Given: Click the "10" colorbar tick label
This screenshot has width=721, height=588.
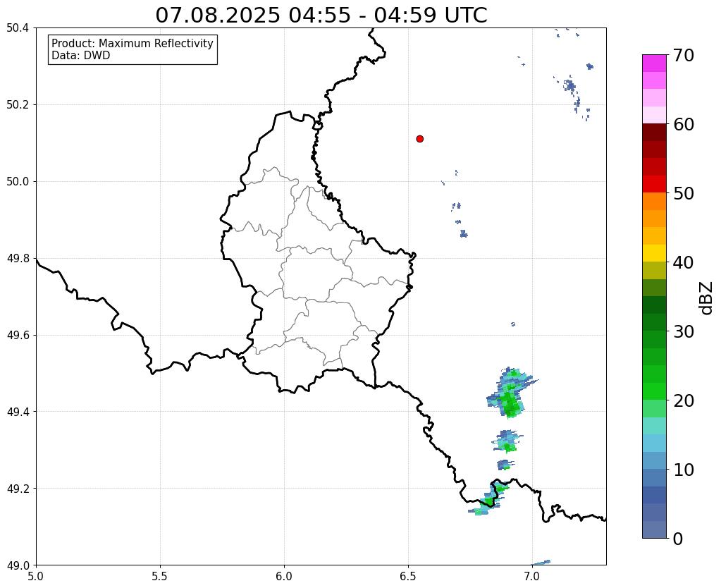Looking at the screenshot, I should pos(684,470).
